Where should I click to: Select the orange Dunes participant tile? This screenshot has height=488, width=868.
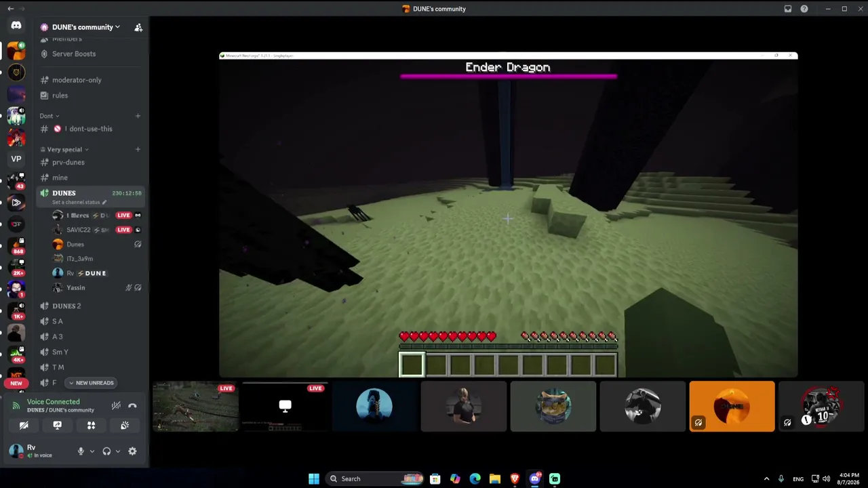[x=732, y=407]
